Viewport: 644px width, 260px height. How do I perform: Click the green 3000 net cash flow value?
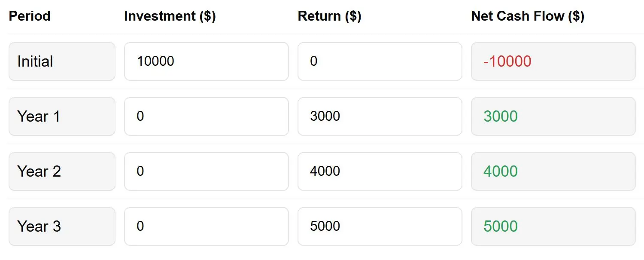tap(553, 116)
